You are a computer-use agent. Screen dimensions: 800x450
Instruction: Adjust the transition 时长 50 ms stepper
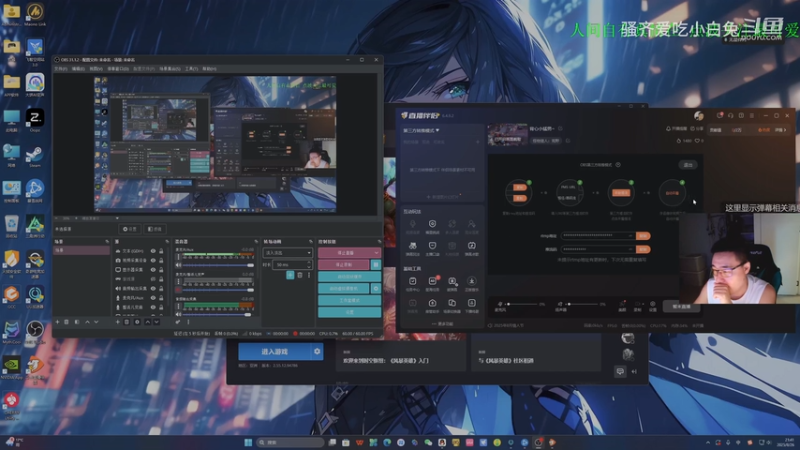(x=293, y=264)
